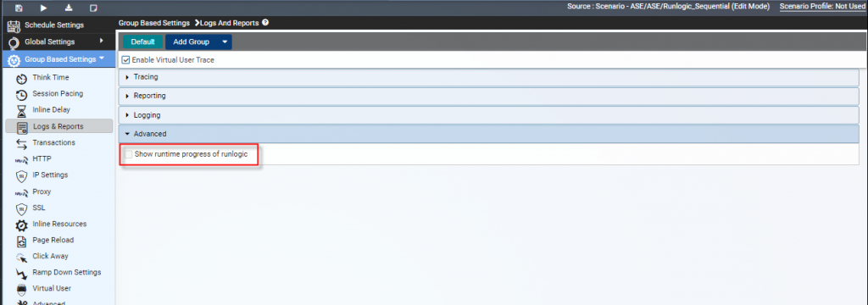
Task: Click the Think Time clock icon
Action: tap(22, 78)
